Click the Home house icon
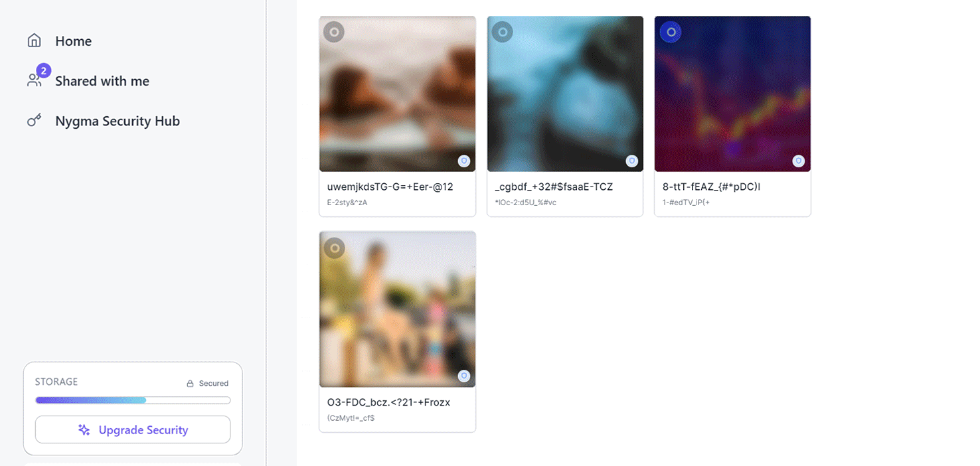This screenshot has width=980, height=466. click(x=34, y=41)
